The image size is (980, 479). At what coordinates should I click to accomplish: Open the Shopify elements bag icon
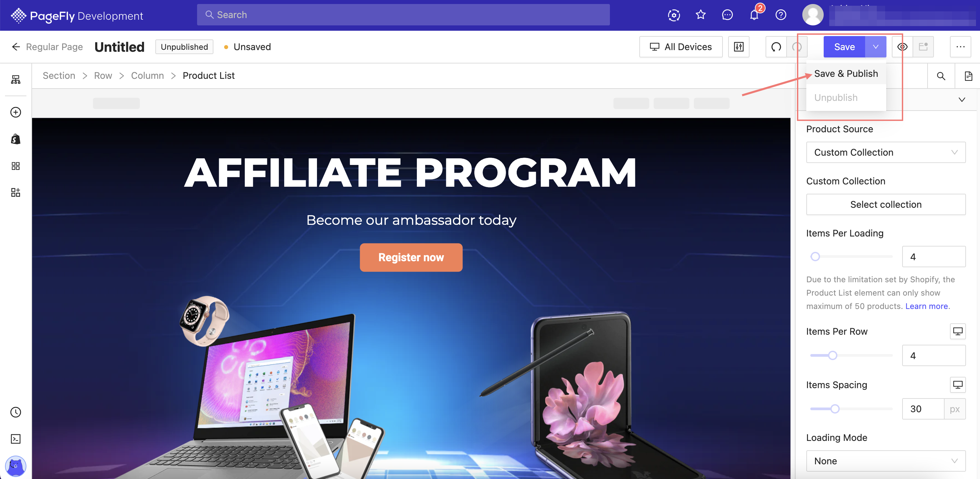[x=16, y=139]
